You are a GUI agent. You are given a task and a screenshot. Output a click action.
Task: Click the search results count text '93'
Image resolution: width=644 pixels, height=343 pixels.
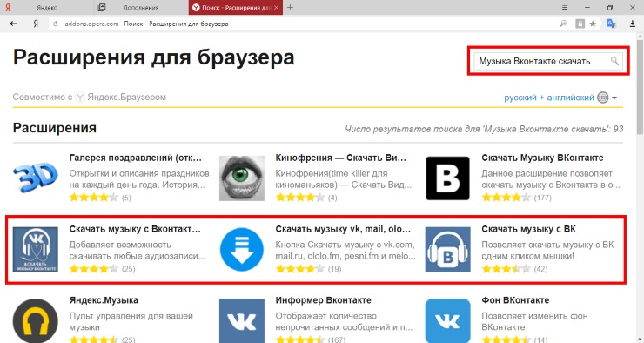(618, 129)
